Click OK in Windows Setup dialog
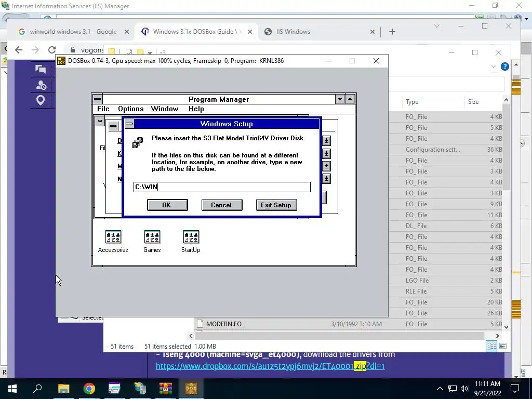Viewport: 532px width, 399px height. [x=167, y=205]
